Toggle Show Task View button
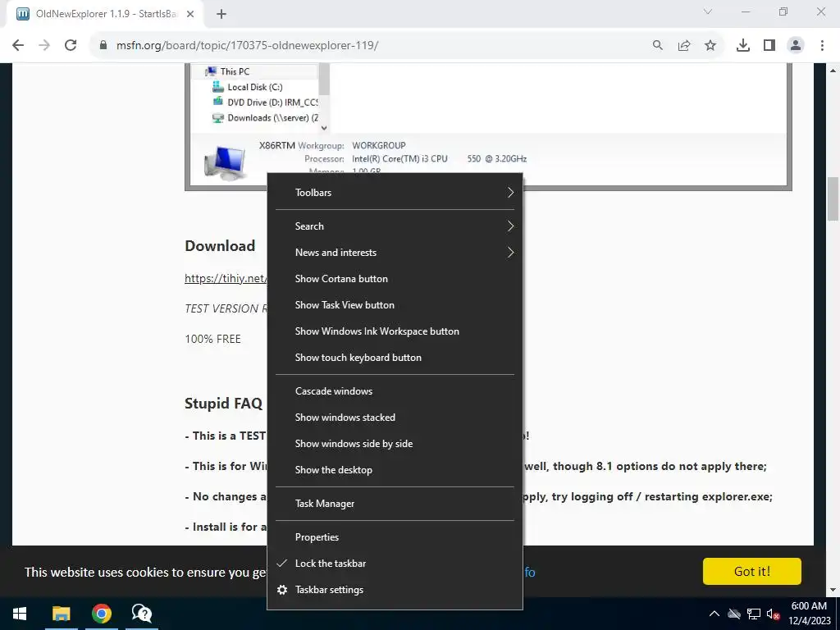840x630 pixels. (x=395, y=305)
